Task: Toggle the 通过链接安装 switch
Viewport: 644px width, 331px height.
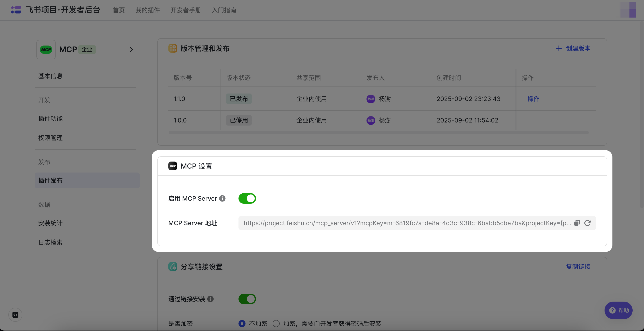Action: coord(247,299)
